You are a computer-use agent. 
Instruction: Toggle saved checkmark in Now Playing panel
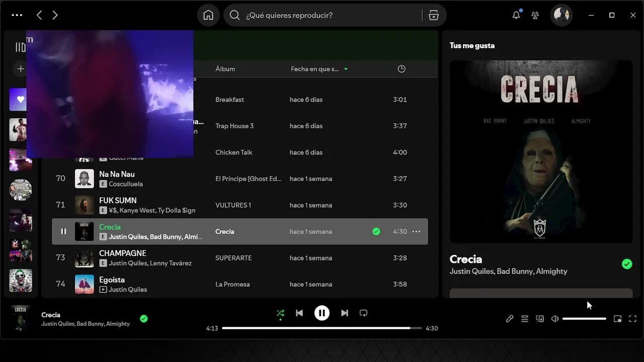click(x=627, y=264)
